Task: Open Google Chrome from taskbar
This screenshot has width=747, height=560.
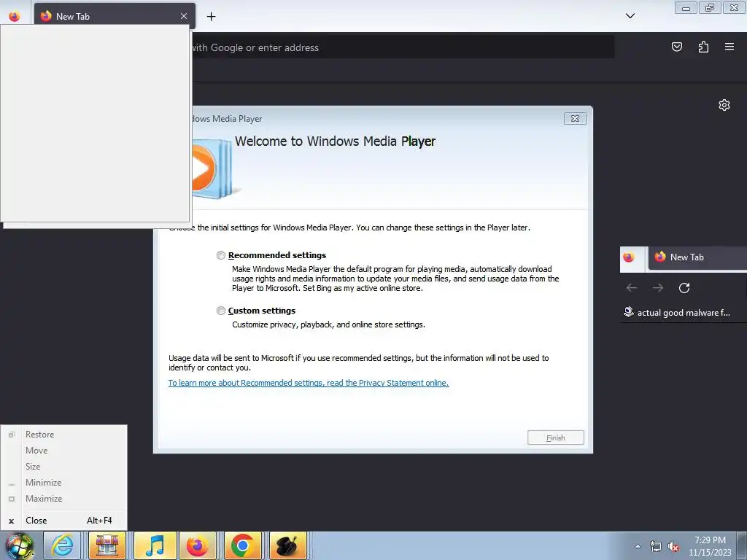Action: [242, 545]
